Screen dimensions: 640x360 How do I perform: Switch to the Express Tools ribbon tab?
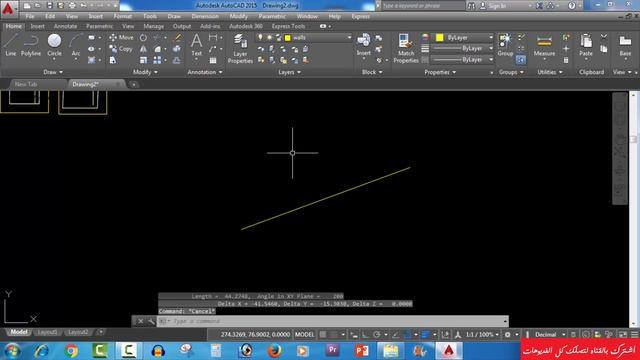288,26
